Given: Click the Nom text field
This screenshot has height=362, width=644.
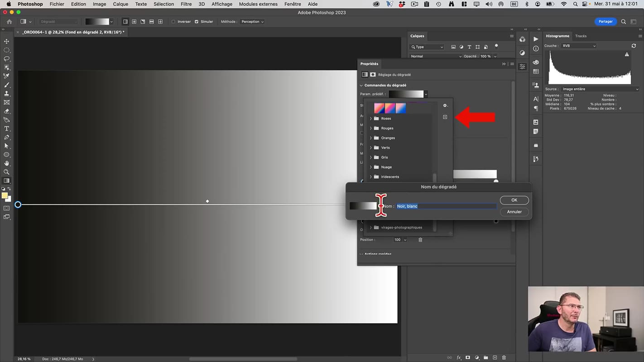Looking at the screenshot, I should tap(447, 206).
